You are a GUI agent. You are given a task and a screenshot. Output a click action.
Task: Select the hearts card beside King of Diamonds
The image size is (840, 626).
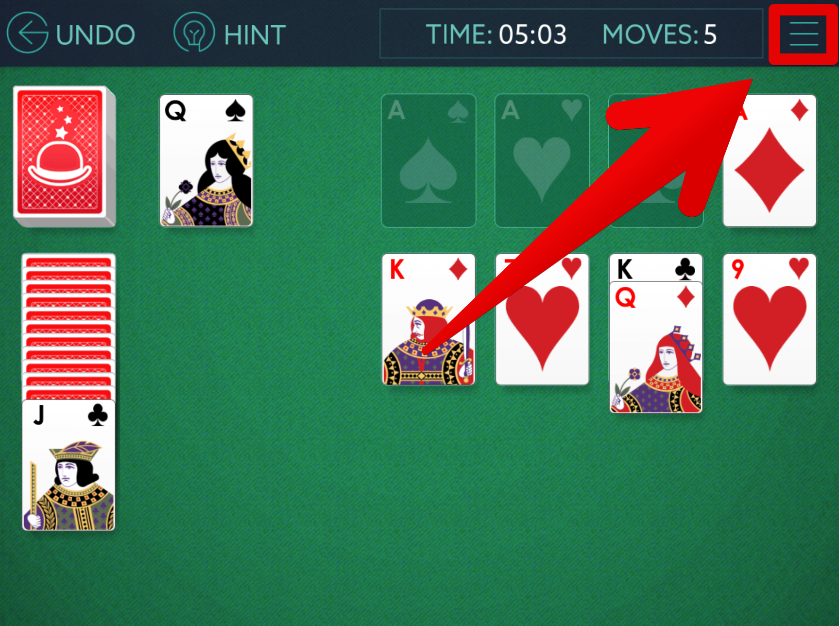coord(542,319)
